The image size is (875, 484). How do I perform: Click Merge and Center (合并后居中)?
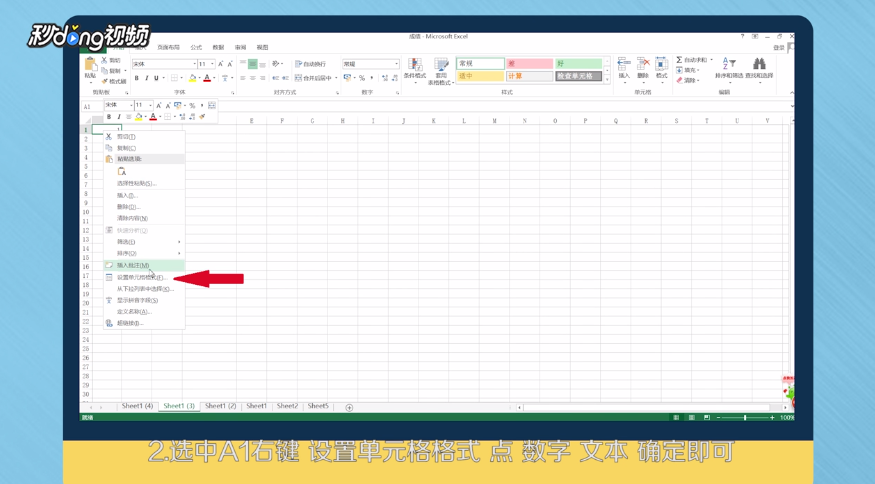pyautogui.click(x=314, y=78)
